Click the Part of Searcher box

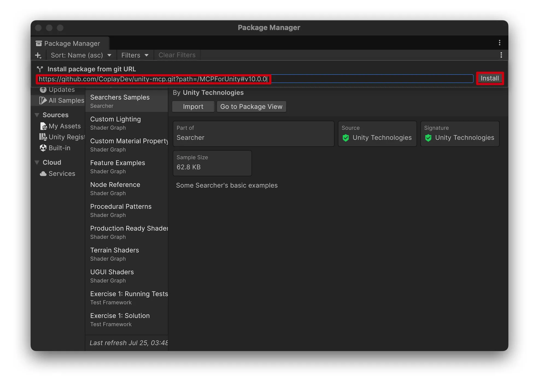(x=253, y=134)
